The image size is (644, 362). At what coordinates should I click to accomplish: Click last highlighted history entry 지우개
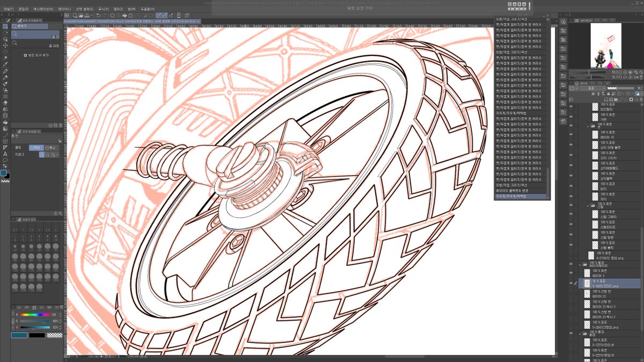(x=521, y=196)
